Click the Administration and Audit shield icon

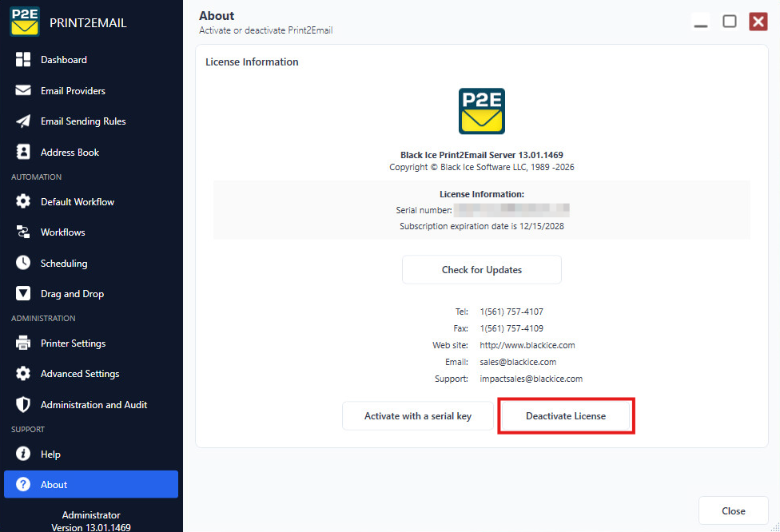(23, 405)
